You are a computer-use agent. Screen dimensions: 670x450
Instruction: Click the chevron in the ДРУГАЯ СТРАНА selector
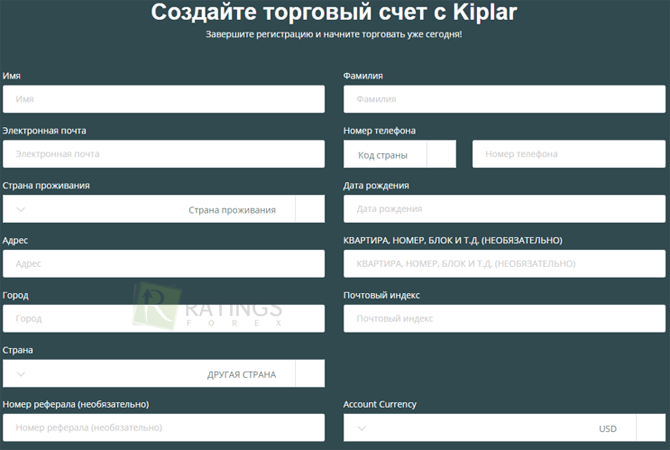[21, 374]
